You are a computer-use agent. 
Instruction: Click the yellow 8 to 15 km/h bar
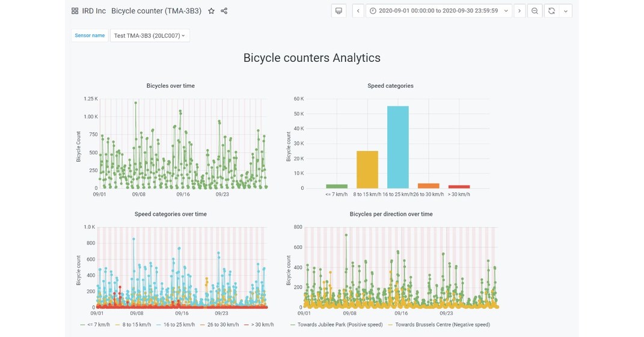click(x=367, y=169)
